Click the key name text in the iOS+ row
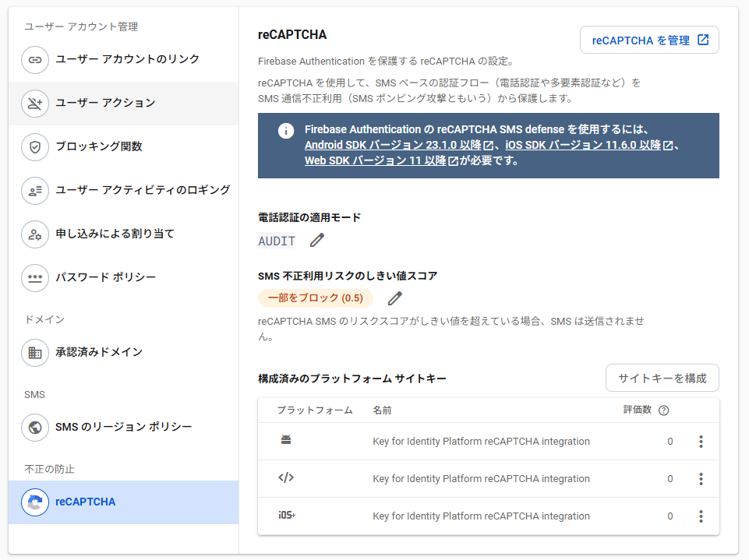 [x=481, y=516]
